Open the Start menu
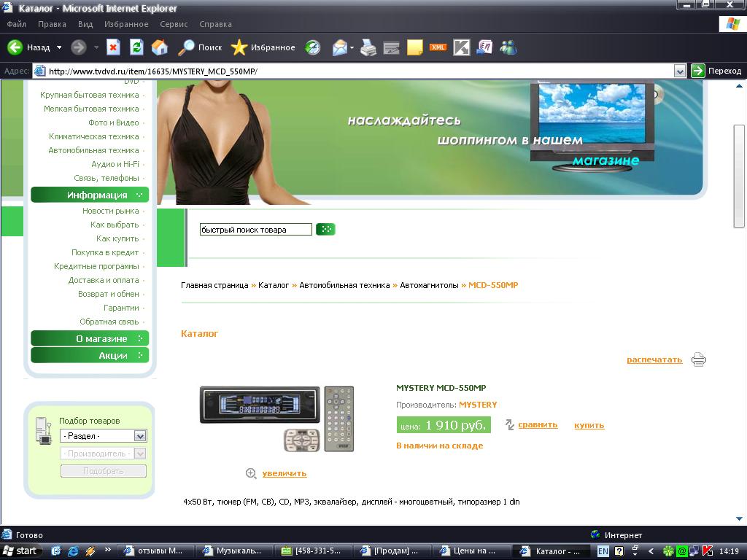This screenshot has height=560, width=747. tap(22, 551)
